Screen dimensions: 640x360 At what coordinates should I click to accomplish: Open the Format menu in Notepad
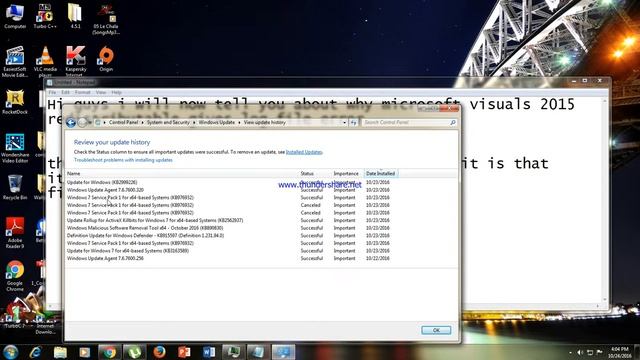(82, 93)
